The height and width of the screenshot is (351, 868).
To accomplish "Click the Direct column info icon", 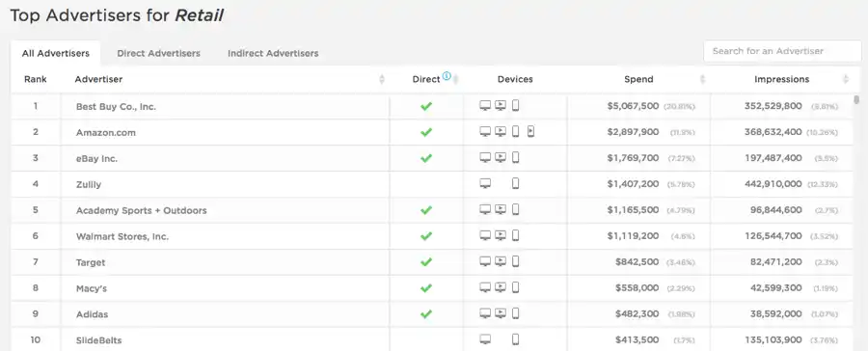I will [447, 76].
